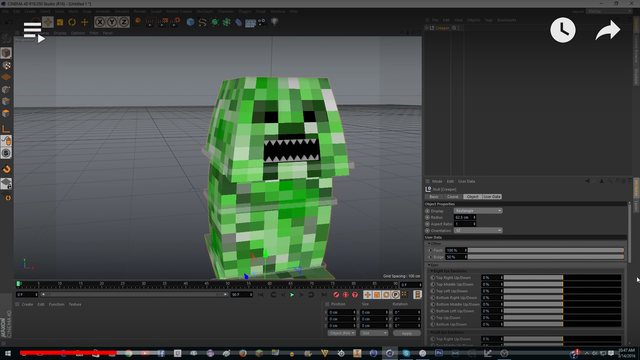This screenshot has width=640, height=360.
Task: Switch to the Coord. tab
Action: [452, 197]
